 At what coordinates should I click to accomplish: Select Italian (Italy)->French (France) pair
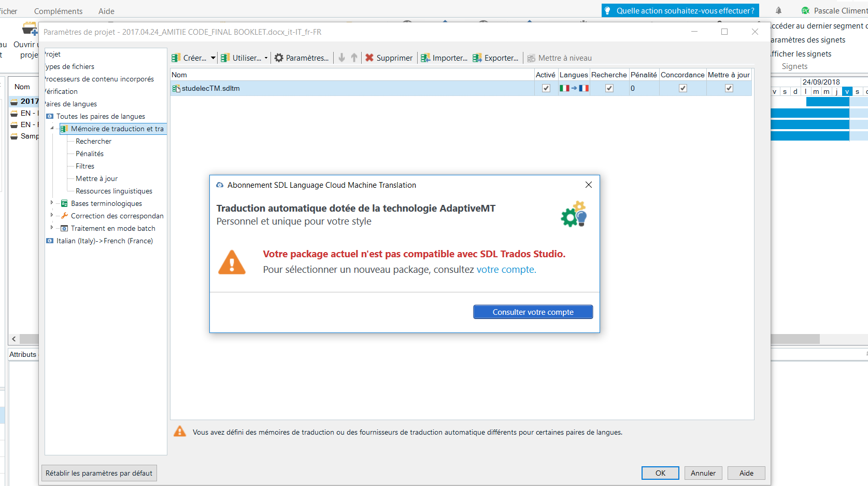(x=104, y=241)
